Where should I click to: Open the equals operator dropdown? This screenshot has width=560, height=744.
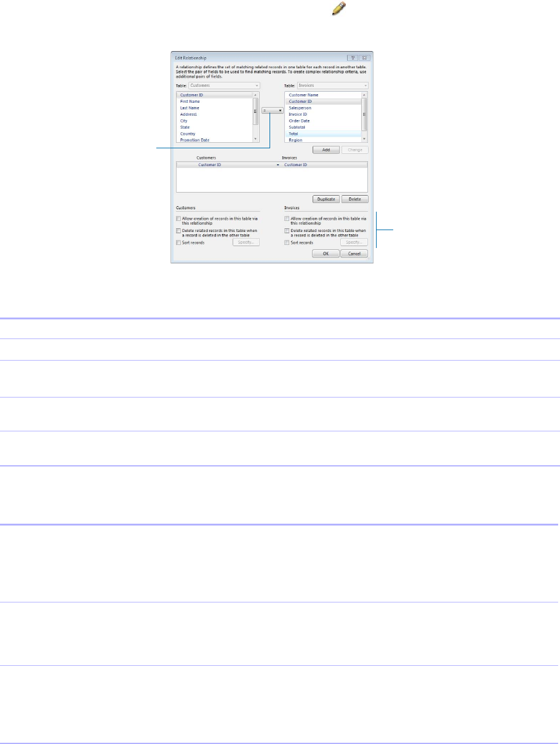273,111
